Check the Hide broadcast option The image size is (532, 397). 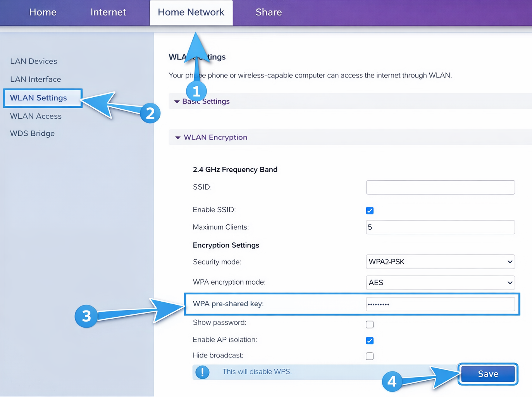pyautogui.click(x=370, y=356)
